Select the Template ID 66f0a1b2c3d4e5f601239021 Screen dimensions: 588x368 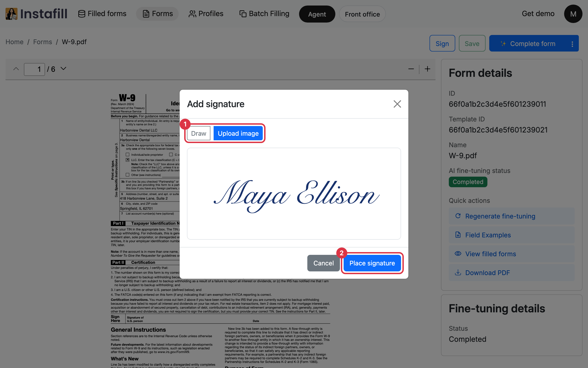[x=498, y=130]
